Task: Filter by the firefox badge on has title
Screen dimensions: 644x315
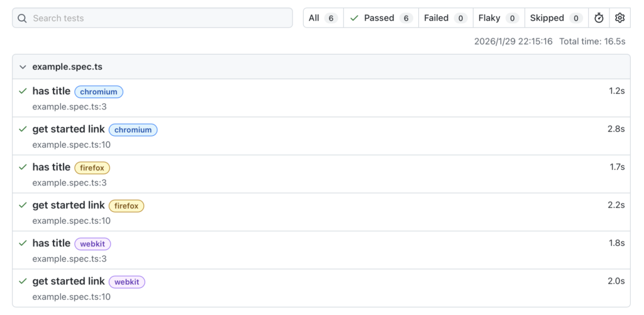Action: point(92,168)
